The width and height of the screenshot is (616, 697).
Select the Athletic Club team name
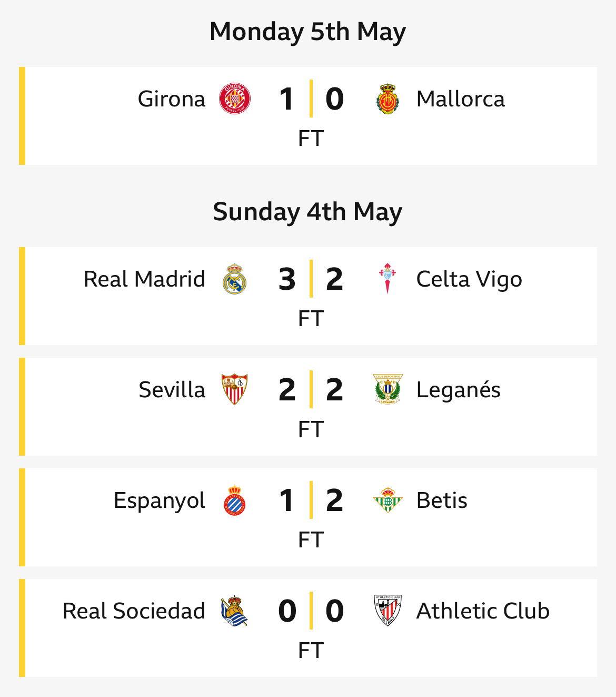483,611
